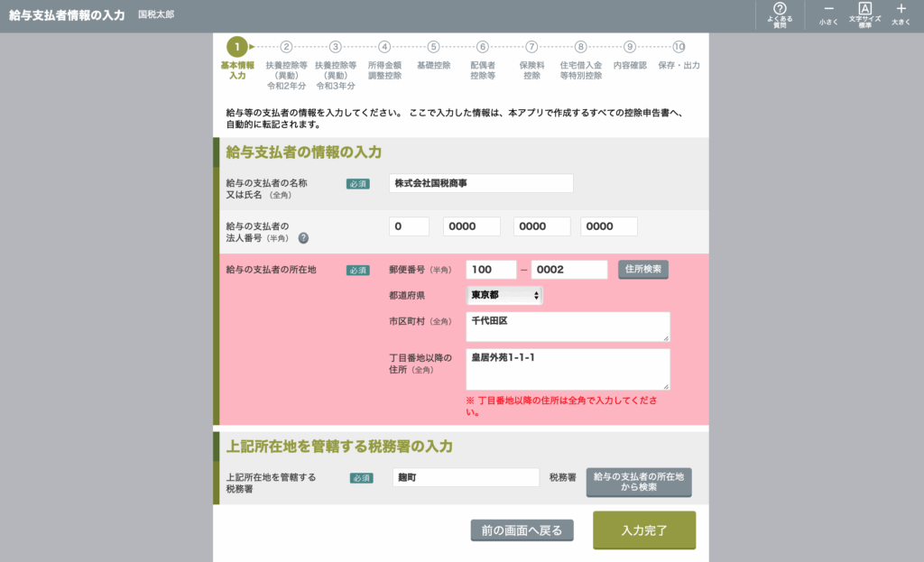Go to step 2 扶養控除等 令和2年分

point(286,47)
